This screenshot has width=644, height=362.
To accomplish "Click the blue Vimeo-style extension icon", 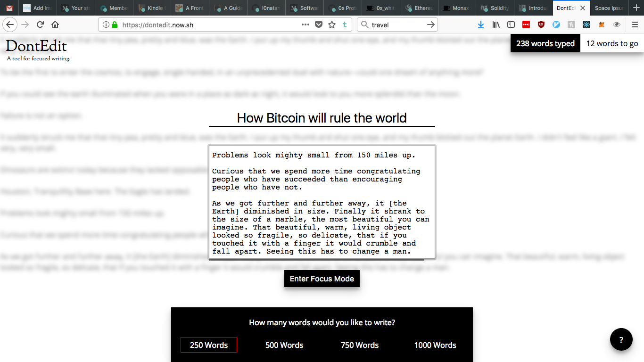I will (x=556, y=25).
